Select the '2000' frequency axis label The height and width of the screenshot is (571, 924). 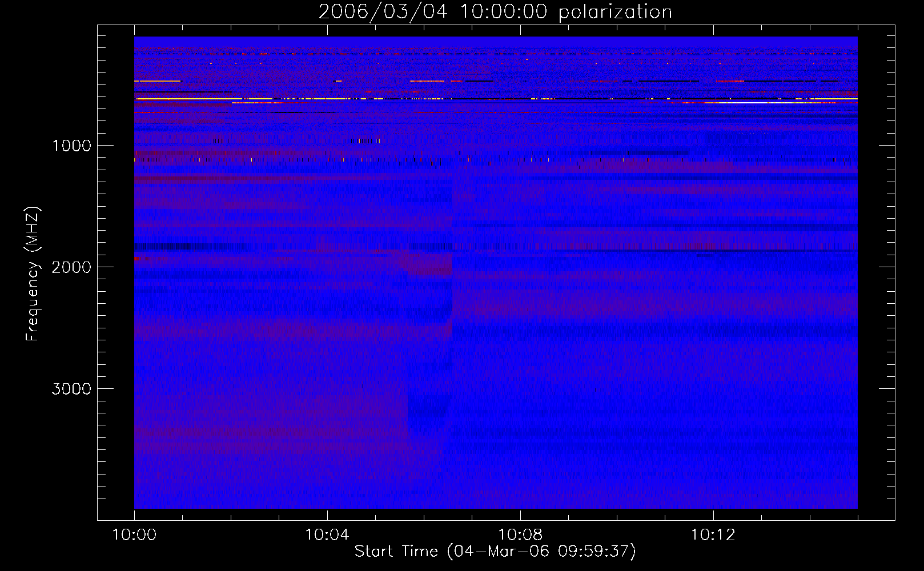pyautogui.click(x=71, y=267)
